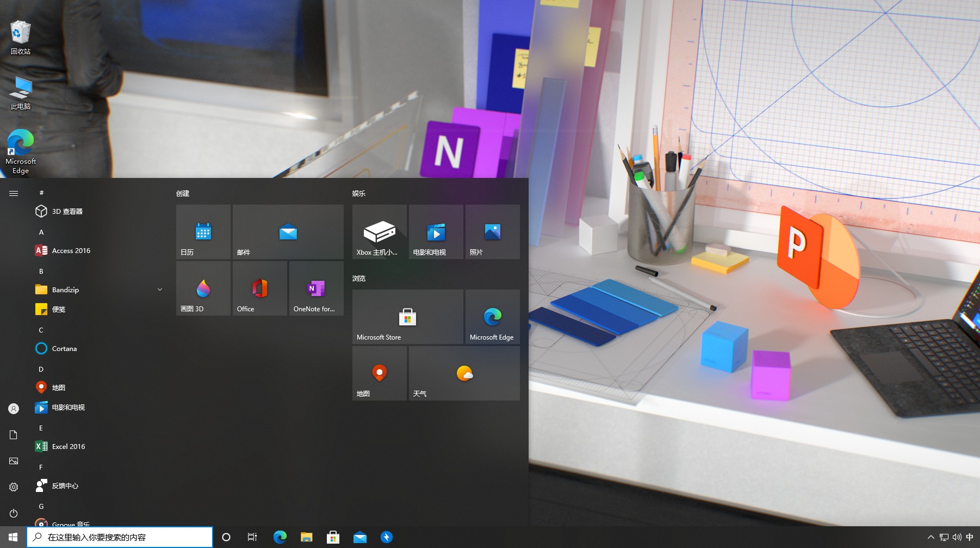
Task: Open the 天气 tile under 浏览
Action: 464,373
